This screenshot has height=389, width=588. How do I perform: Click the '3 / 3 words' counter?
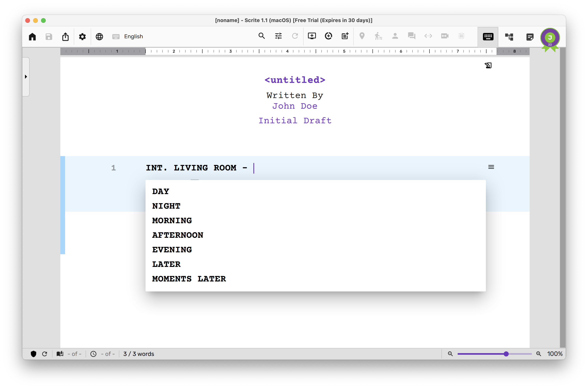pyautogui.click(x=138, y=354)
